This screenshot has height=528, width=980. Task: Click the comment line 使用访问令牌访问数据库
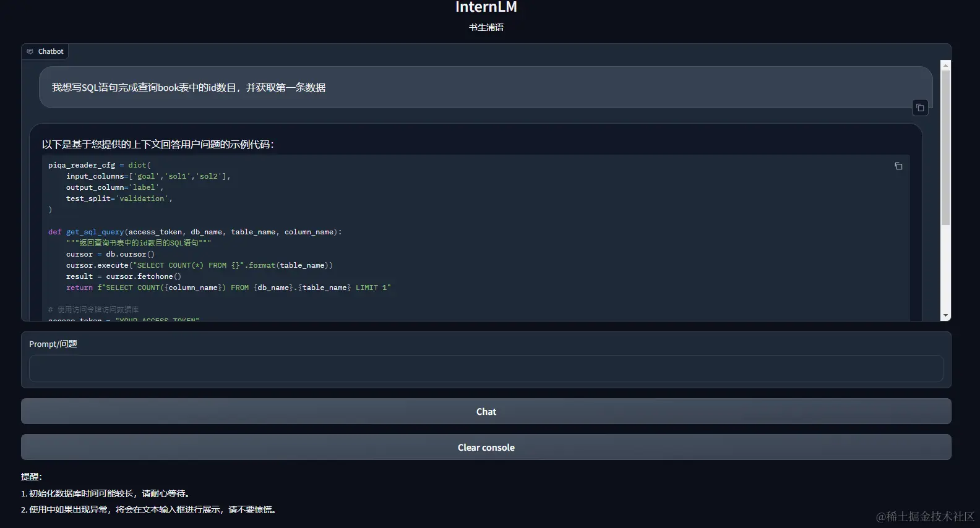pos(93,309)
